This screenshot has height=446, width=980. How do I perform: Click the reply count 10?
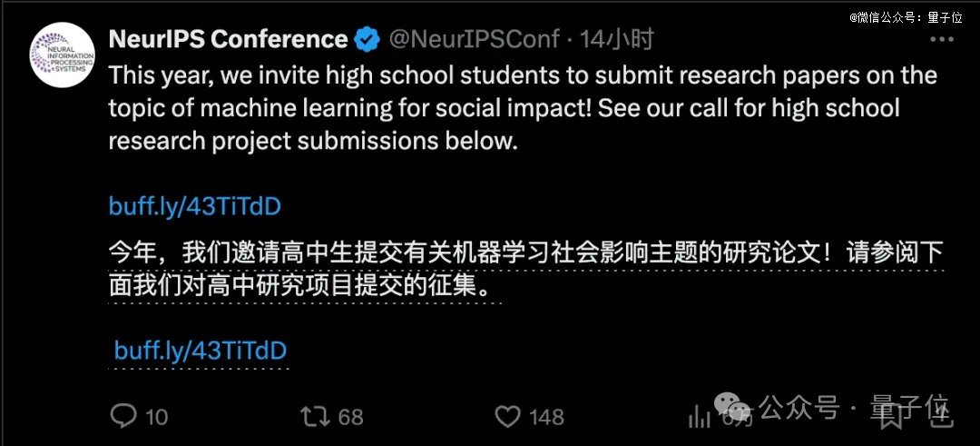156,417
